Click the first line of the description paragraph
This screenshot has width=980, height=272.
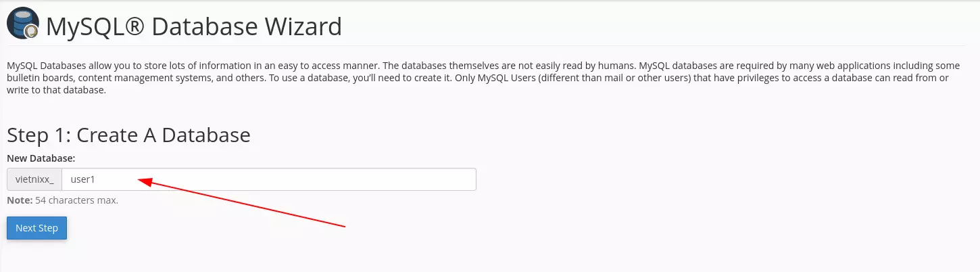[483, 66]
